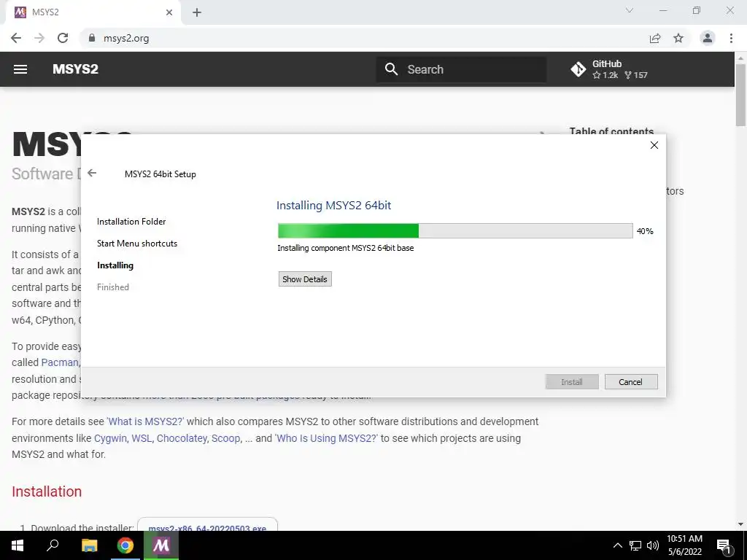
Task: Open the Chrome profile icon
Action: [x=708, y=38]
